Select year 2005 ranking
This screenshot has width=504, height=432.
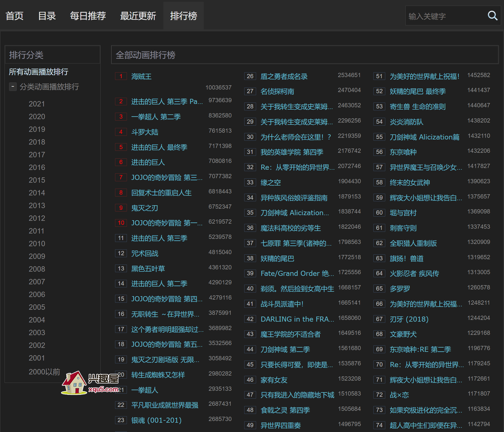pos(37,307)
